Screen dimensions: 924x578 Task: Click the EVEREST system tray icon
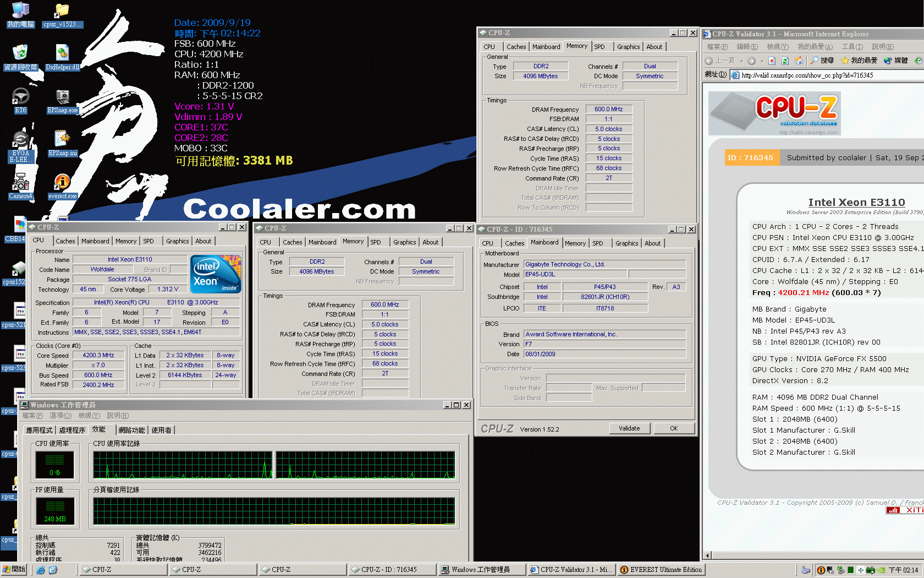(x=821, y=570)
